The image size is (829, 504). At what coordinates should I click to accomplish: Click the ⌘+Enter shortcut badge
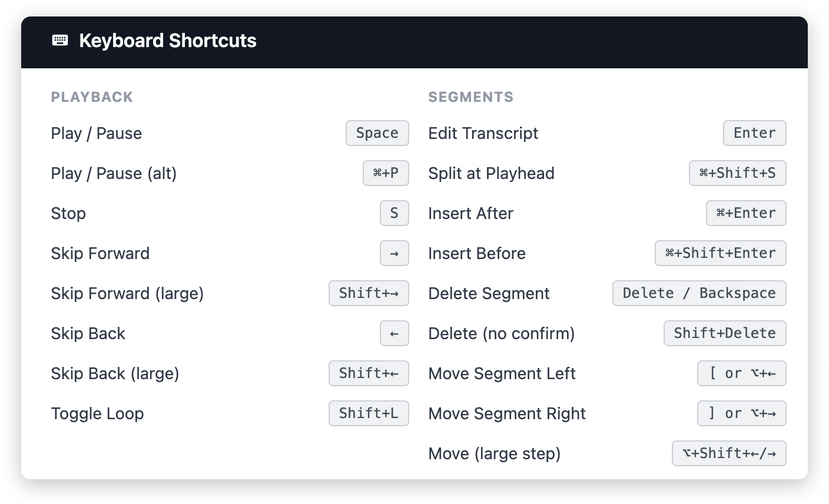click(x=746, y=213)
